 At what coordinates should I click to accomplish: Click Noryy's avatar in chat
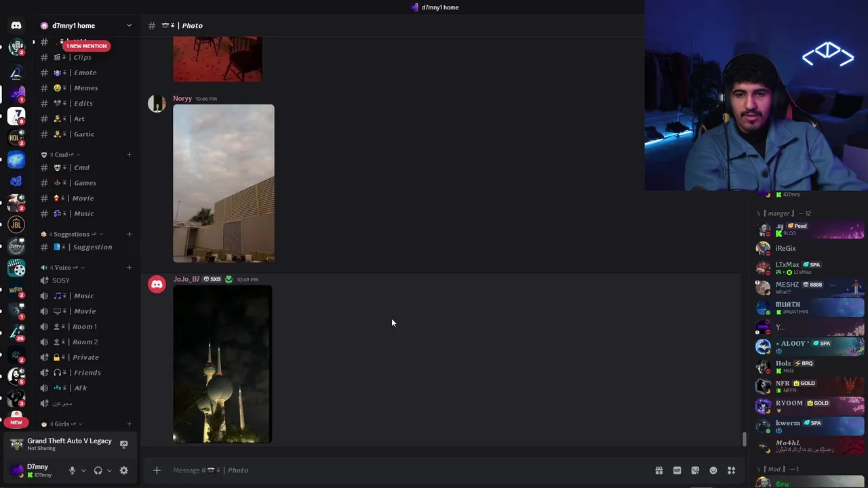[157, 104]
